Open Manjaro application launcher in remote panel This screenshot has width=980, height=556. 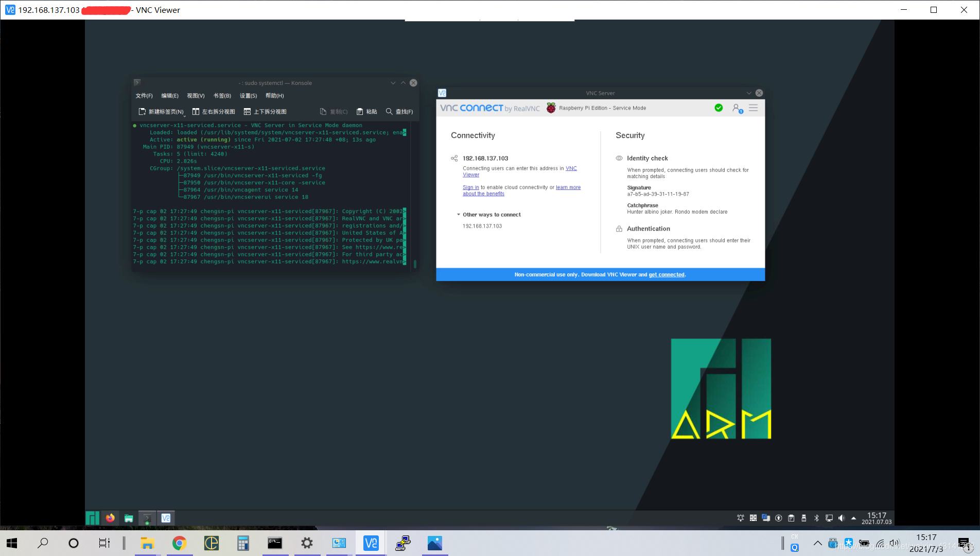[x=92, y=518]
